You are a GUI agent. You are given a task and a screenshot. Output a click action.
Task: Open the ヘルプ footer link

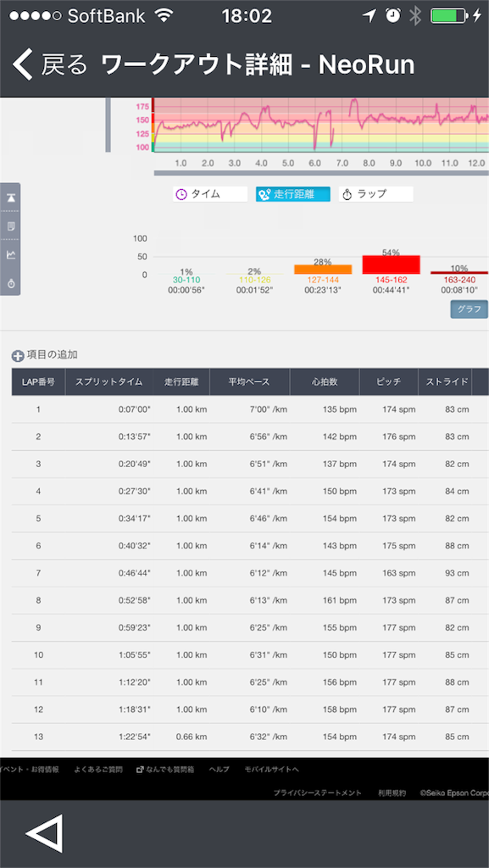point(219,770)
